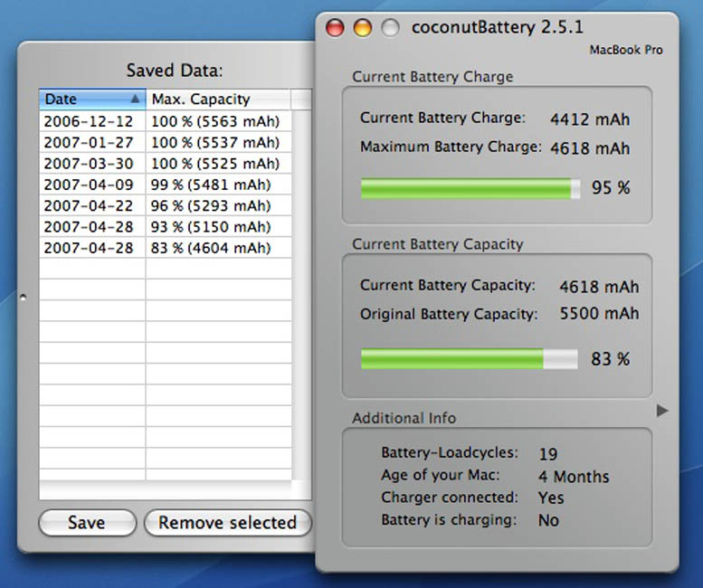Image resolution: width=703 pixels, height=588 pixels.
Task: Select the row showing 93 % (5150 mAh)
Action: point(166,227)
